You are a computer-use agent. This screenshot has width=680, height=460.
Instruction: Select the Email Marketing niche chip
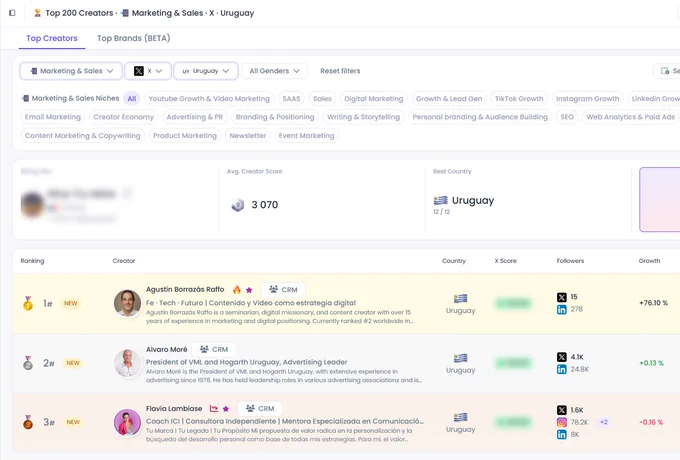(53, 117)
